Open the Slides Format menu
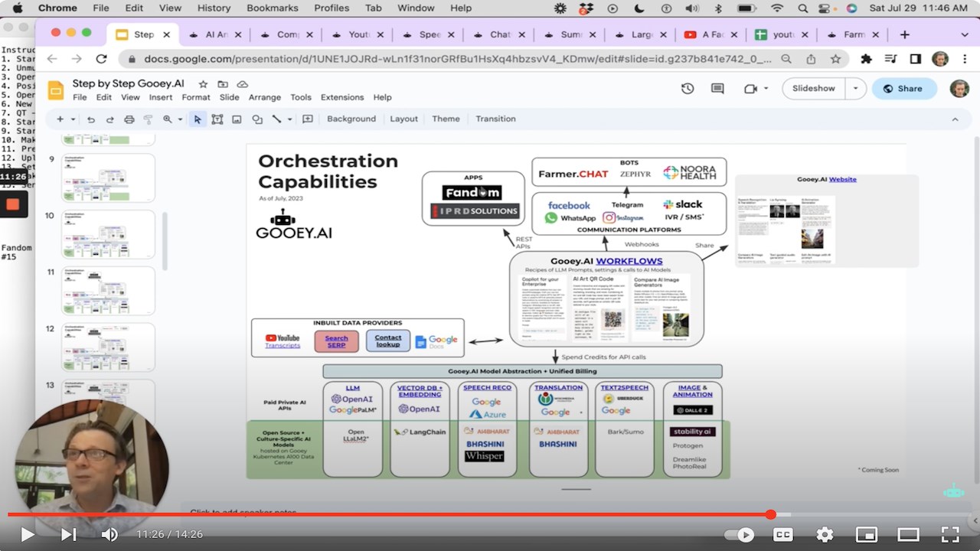Viewport: 980px width, 551px height. tap(196, 97)
